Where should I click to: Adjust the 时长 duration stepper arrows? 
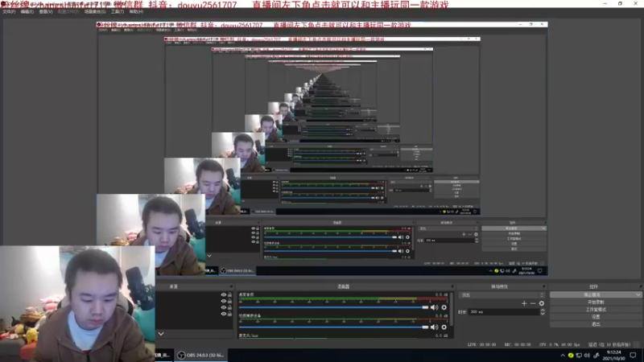point(543,312)
